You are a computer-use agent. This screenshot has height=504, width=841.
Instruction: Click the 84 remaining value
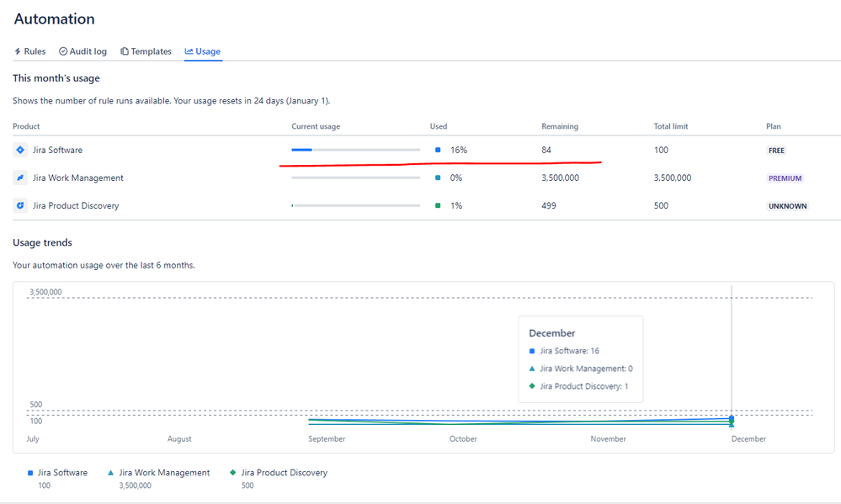click(546, 150)
